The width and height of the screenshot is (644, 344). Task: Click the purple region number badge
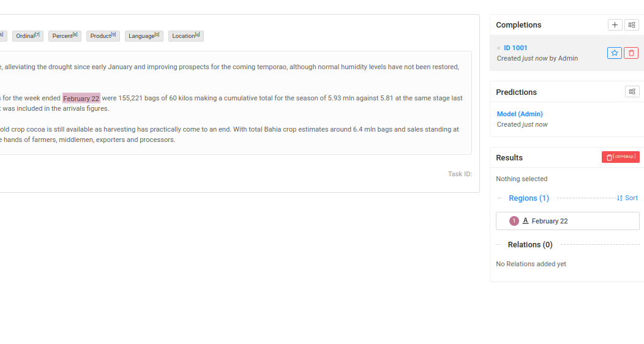[x=514, y=221]
